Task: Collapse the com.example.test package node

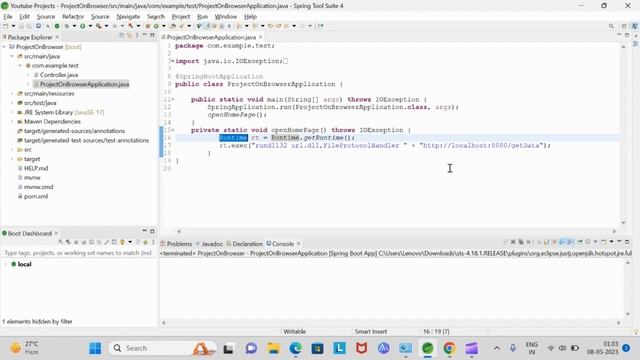Action: [20, 66]
